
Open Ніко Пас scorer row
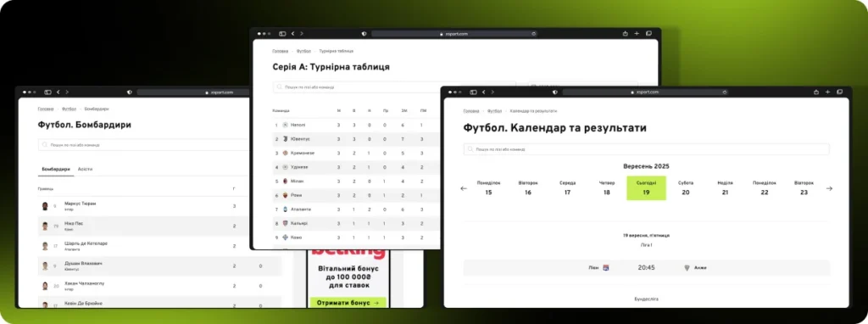click(144, 226)
